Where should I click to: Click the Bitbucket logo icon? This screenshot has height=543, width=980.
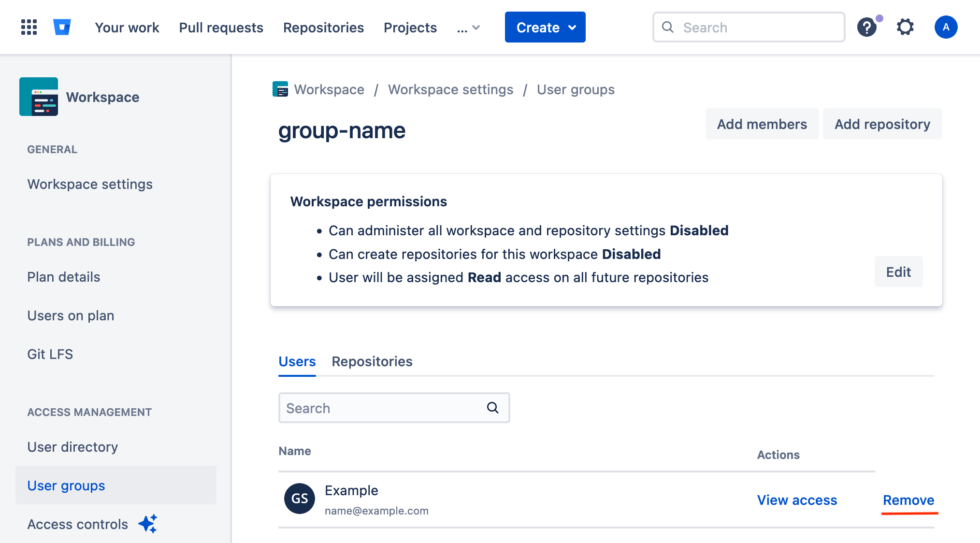[x=62, y=27]
